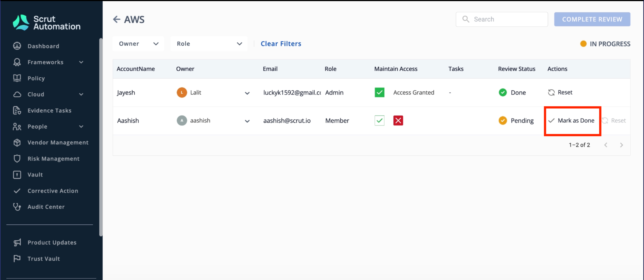
Task: Click Access Granted text
Action: (x=413, y=93)
